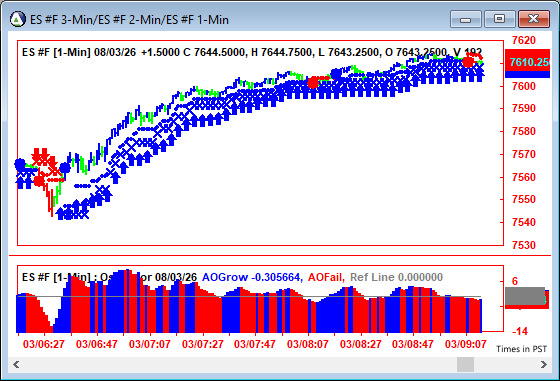Click the oscillator axis value -14
Viewport: 560px width, 381px height.
520,331
